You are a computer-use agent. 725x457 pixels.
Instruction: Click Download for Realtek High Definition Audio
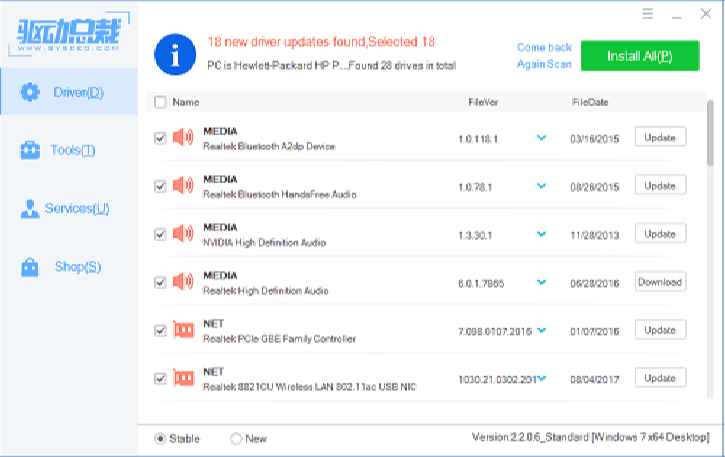coord(660,282)
